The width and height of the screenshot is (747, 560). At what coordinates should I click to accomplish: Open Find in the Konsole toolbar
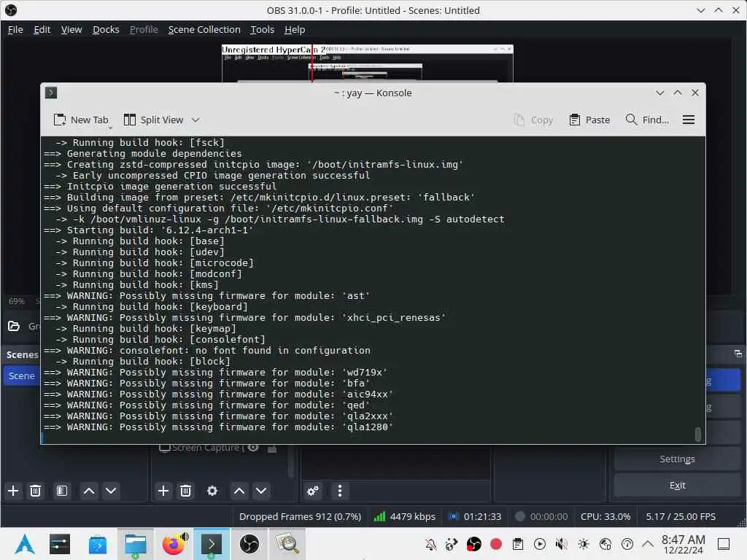(647, 120)
